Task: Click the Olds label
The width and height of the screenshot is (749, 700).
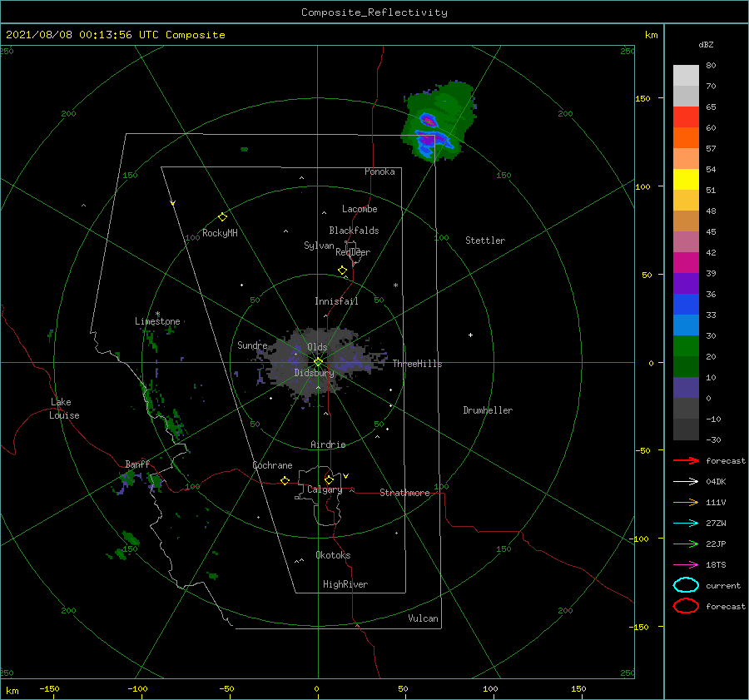Action: click(317, 347)
